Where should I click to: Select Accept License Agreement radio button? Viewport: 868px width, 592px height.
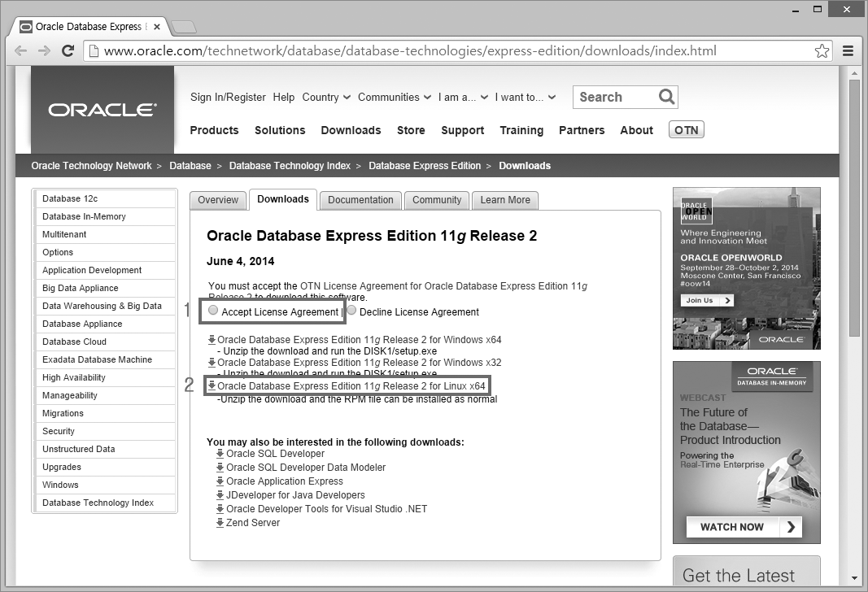pos(213,311)
